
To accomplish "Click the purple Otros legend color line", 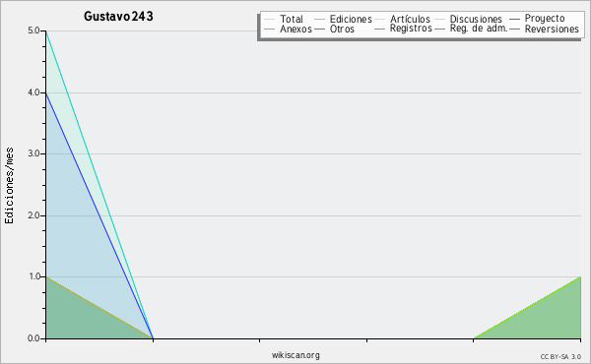I will [319, 29].
